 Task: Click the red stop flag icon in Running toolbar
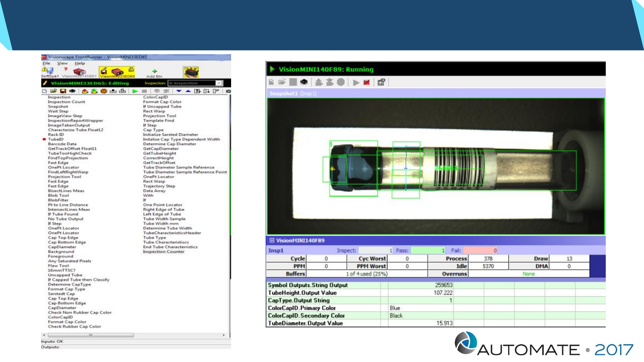tap(366, 82)
